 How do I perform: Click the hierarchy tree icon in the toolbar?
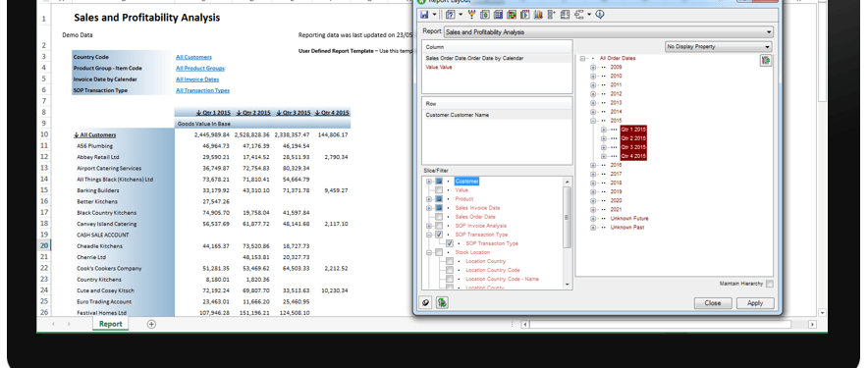pos(579,15)
